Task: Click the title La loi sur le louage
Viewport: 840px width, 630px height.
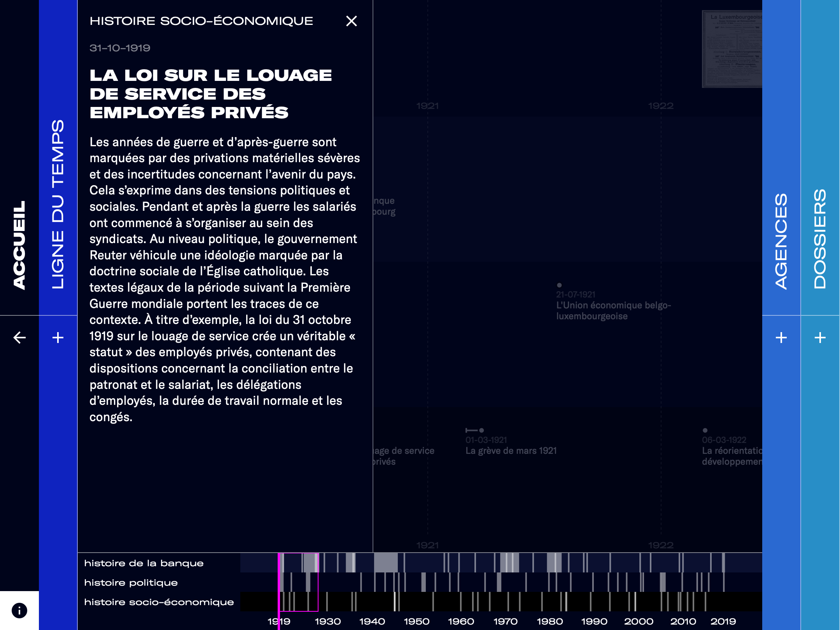Action: pyautogui.click(x=210, y=94)
